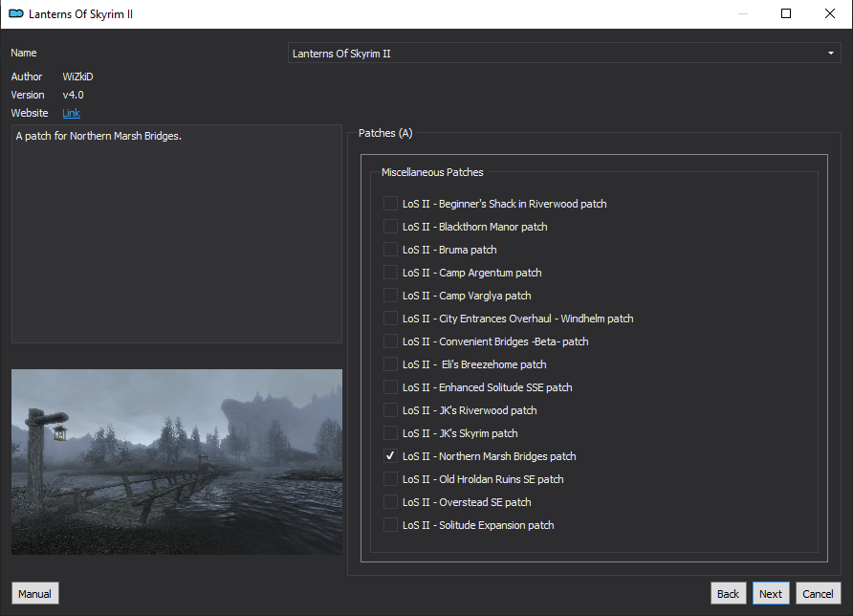Close the installer window
Image resolution: width=853 pixels, height=616 pixels.
(x=830, y=13)
